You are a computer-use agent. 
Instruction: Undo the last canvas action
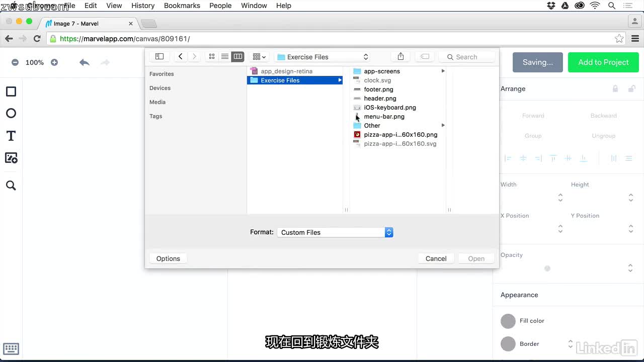85,62
